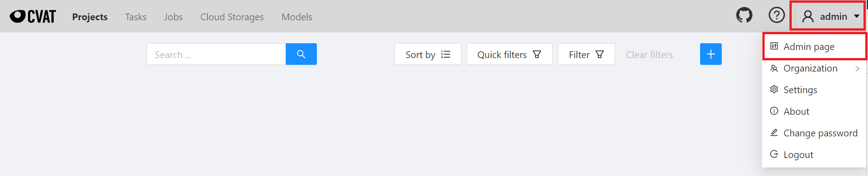This screenshot has width=868, height=176.
Task: Click the blue plus create button
Action: (710, 54)
